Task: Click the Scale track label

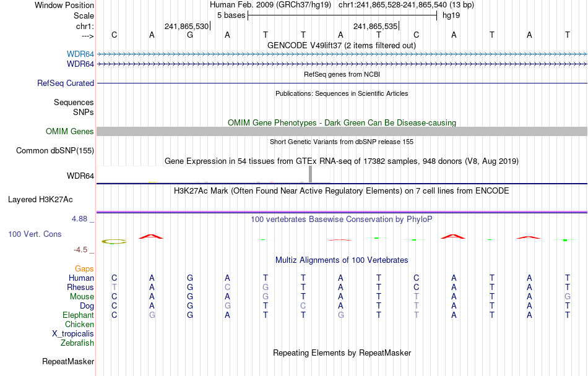Action: [x=84, y=15]
